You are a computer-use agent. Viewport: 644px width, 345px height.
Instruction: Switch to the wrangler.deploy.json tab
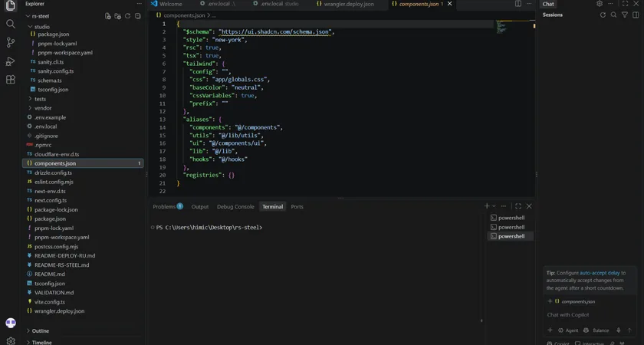click(x=345, y=4)
